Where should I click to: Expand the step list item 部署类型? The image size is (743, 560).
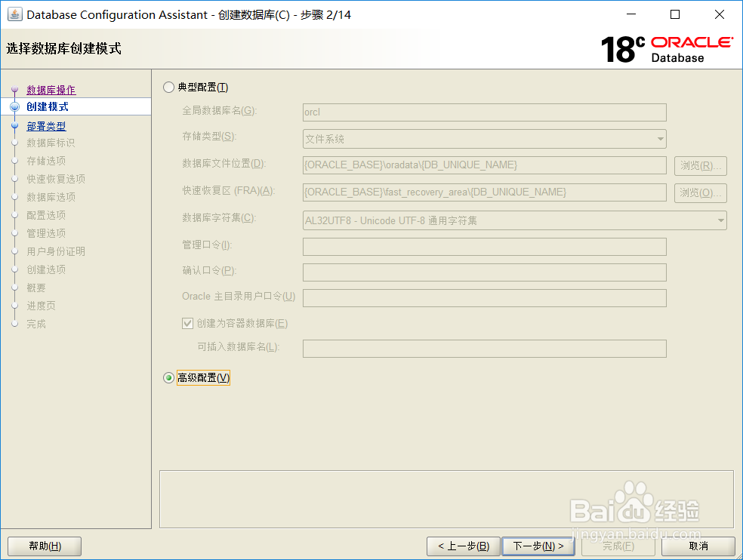pyautogui.click(x=46, y=125)
